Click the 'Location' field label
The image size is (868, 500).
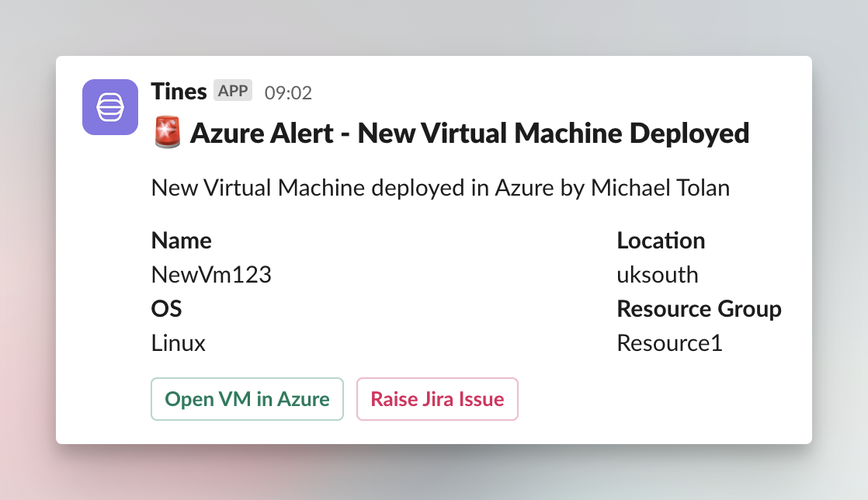coord(661,241)
